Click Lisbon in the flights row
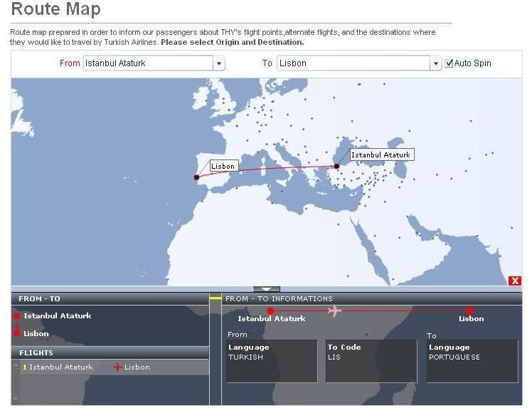The image size is (532, 408). tap(137, 367)
